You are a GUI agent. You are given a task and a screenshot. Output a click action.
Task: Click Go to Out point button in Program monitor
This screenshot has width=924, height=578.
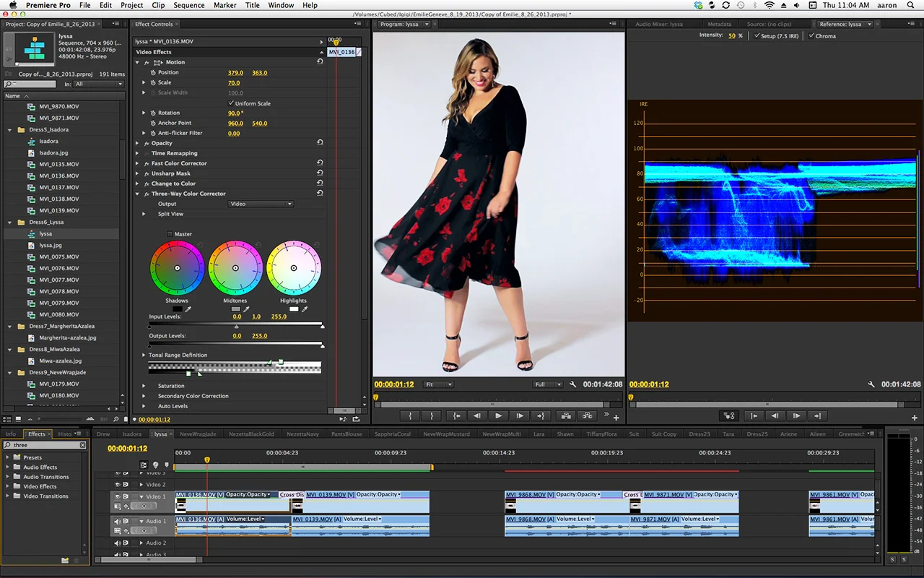pos(541,416)
